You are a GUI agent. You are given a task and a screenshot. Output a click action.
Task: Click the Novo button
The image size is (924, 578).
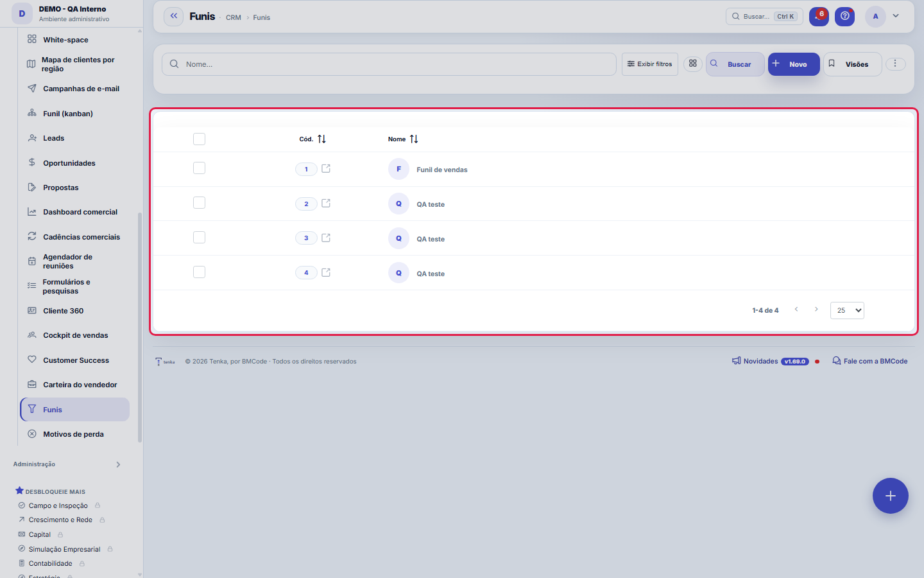click(794, 64)
